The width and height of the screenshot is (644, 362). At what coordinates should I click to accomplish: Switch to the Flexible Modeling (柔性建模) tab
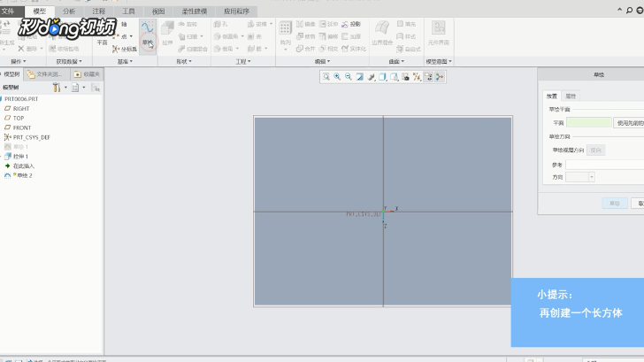click(x=195, y=12)
